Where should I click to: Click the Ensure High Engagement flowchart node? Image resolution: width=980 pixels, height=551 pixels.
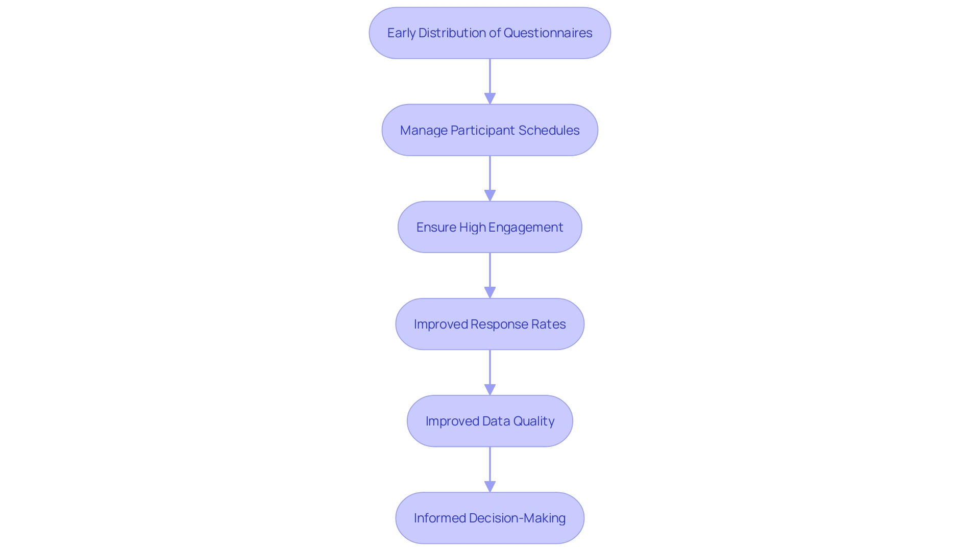click(490, 227)
